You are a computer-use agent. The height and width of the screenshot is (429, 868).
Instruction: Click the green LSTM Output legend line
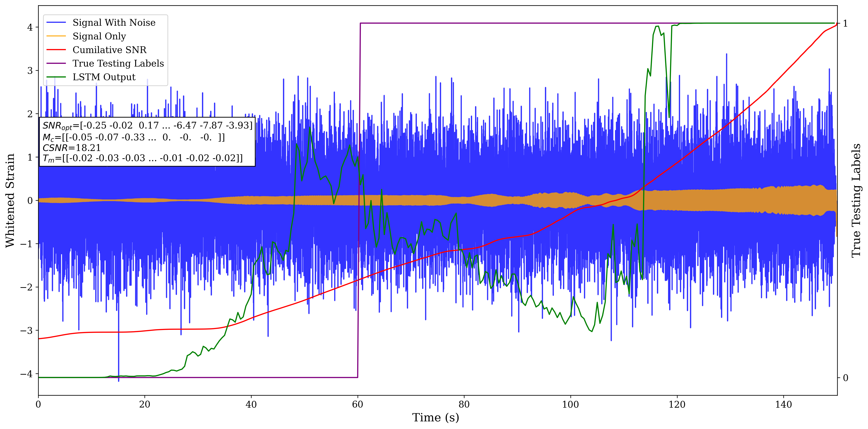click(x=56, y=77)
